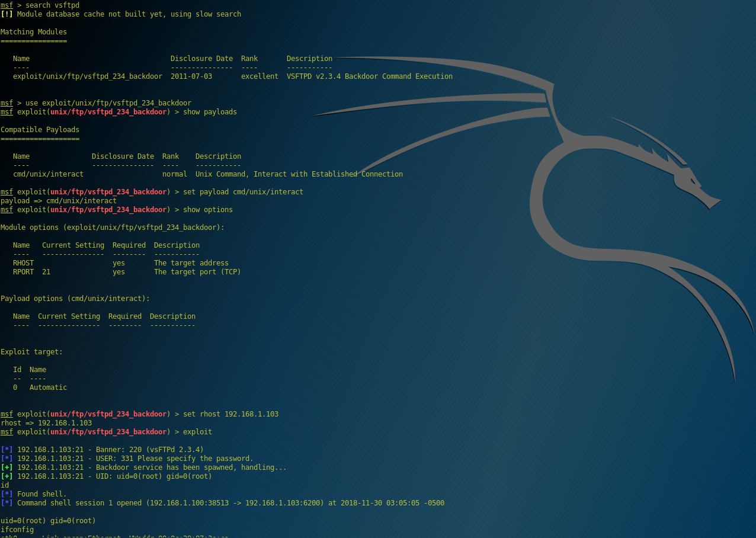Click 'The target port (TCP)' description
This screenshot has width=756, height=538.
coord(197,272)
